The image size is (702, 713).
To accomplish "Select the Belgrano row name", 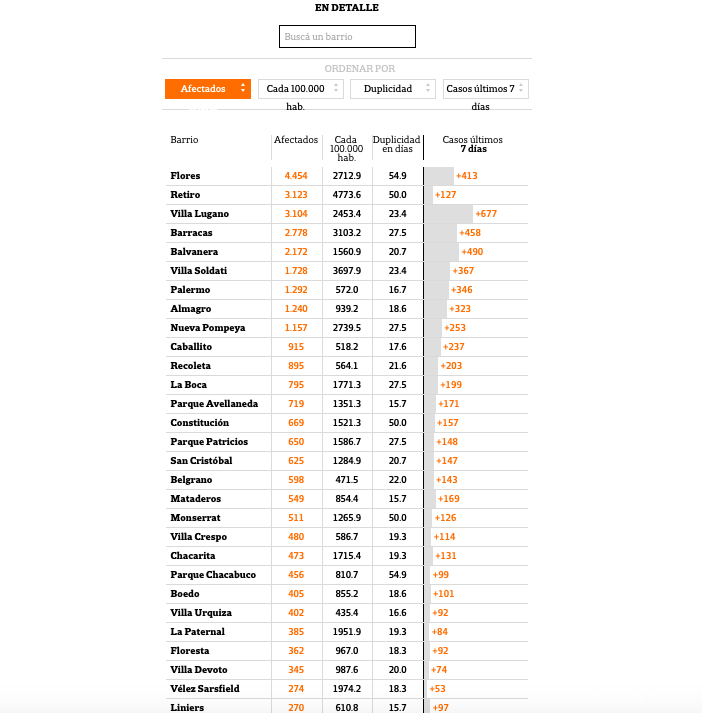I will (191, 480).
